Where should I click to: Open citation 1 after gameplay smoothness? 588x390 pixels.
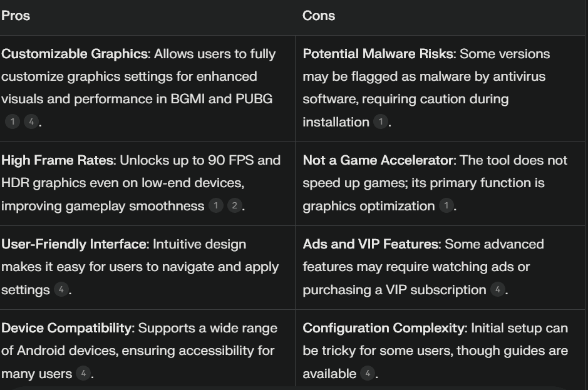click(x=215, y=205)
